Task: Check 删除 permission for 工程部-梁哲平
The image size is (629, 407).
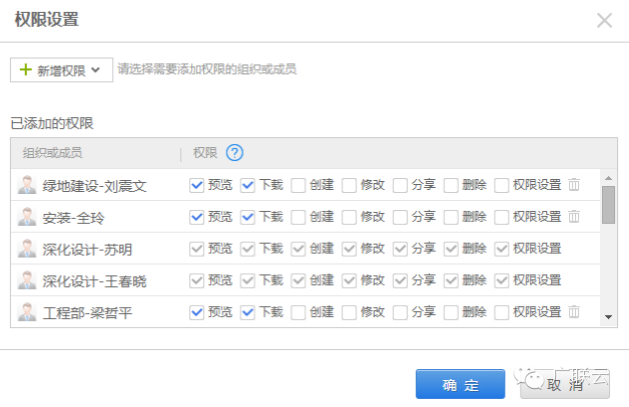Action: [450, 312]
